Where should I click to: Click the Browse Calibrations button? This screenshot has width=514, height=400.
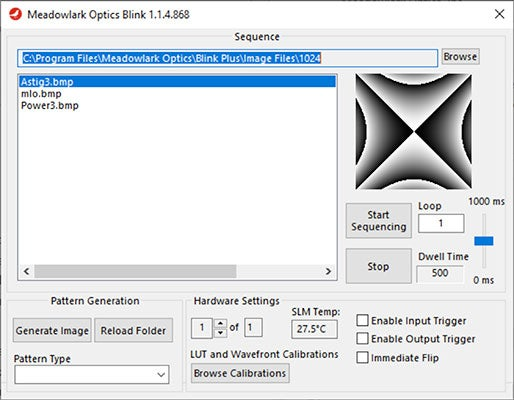[240, 373]
